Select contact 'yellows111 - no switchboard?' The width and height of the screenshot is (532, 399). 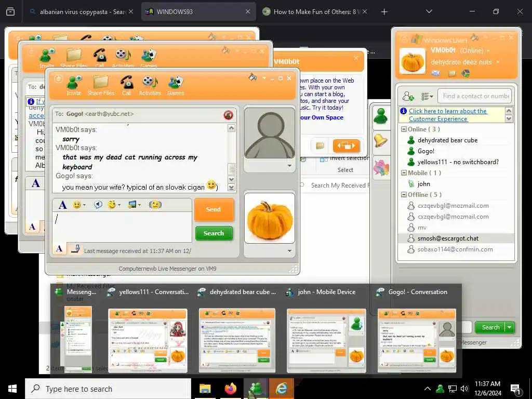click(458, 162)
